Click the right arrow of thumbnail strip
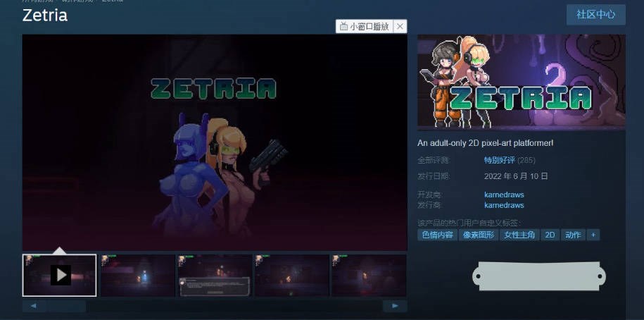The image size is (644, 320). tap(395, 306)
